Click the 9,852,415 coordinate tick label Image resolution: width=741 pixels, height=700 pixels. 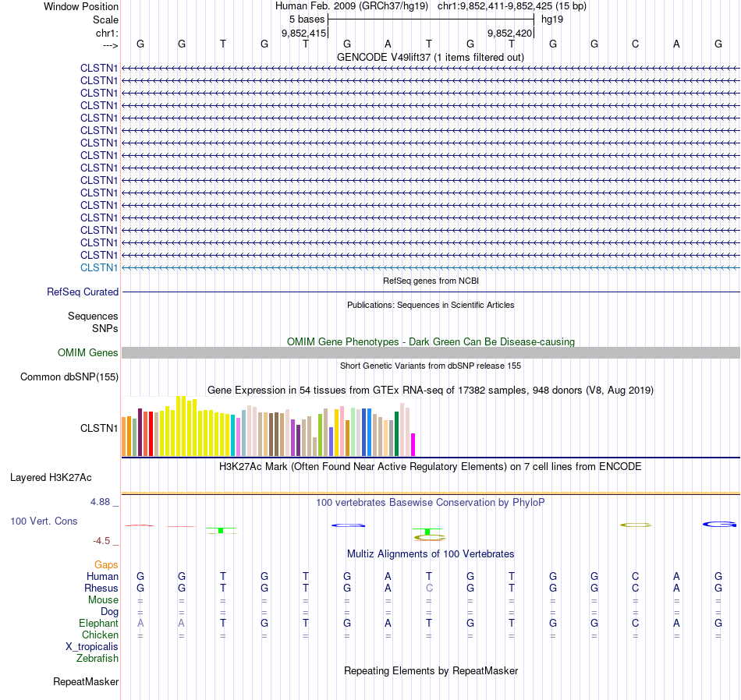pyautogui.click(x=304, y=33)
